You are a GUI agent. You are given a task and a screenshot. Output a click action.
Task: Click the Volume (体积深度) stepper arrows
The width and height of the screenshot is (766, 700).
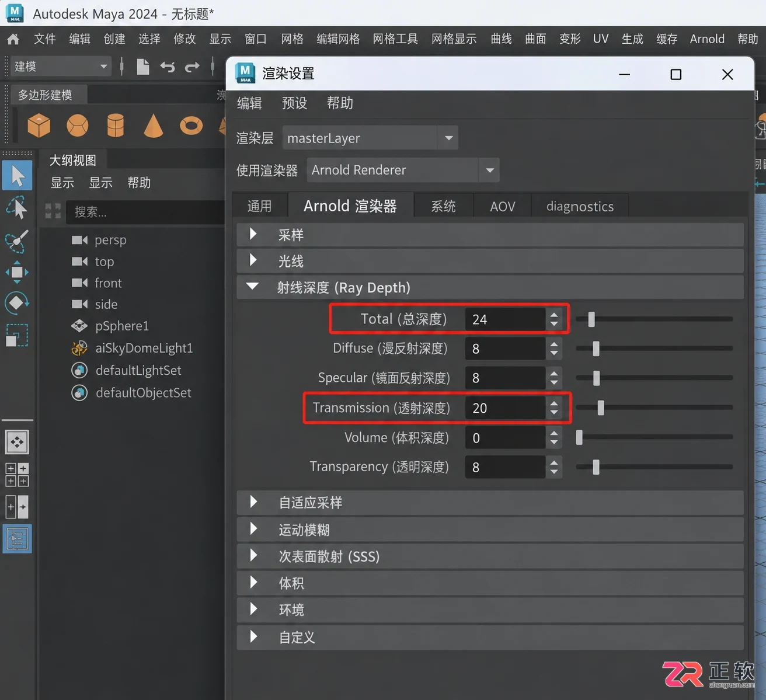[554, 437]
